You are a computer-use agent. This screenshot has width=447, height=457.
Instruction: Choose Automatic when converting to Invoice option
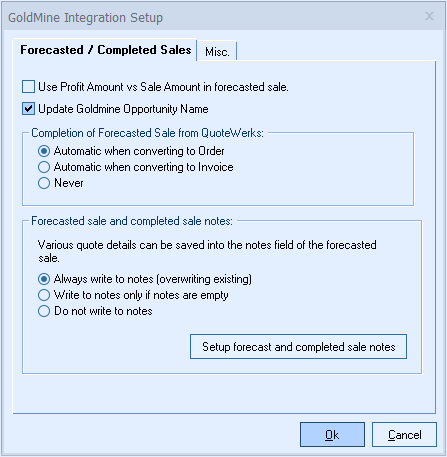pyautogui.click(x=44, y=167)
